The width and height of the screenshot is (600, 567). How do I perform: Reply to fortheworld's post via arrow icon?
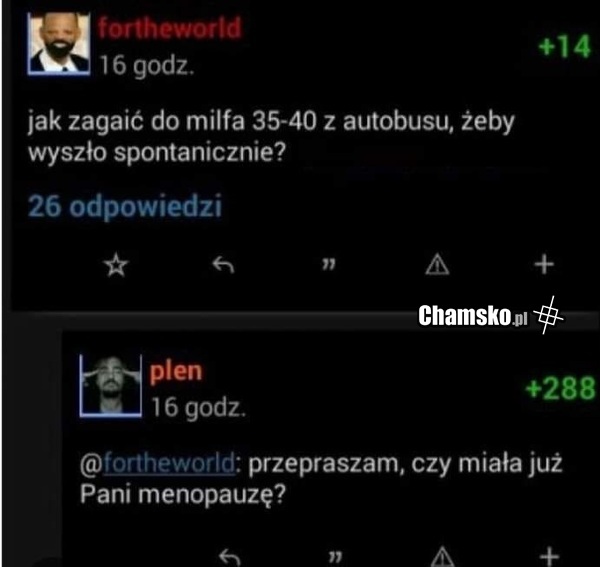(x=223, y=264)
